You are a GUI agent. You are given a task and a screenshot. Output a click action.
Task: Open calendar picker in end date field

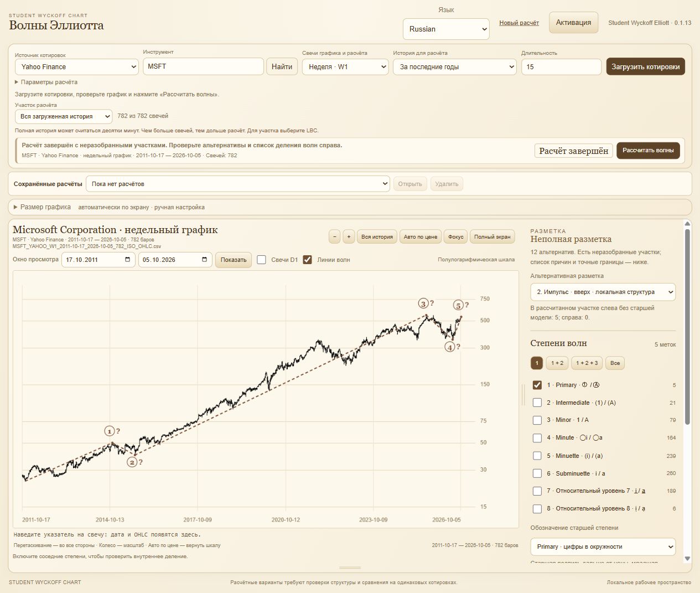point(205,260)
